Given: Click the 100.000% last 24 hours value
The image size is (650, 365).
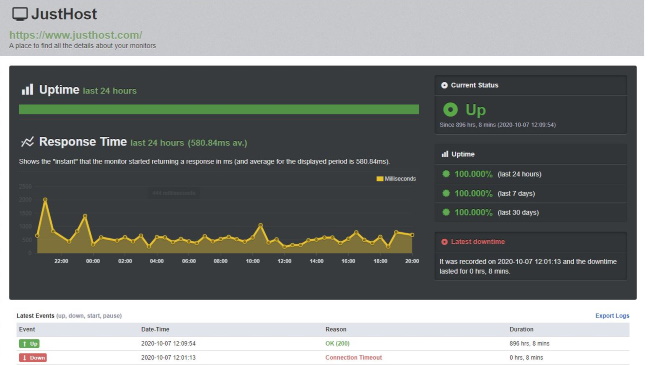Looking at the screenshot, I should click(473, 174).
